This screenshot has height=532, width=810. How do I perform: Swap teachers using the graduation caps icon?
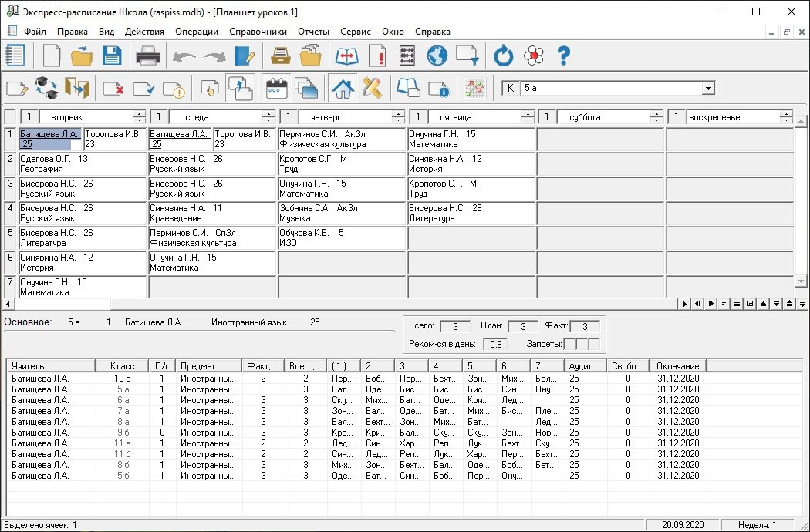(x=46, y=89)
